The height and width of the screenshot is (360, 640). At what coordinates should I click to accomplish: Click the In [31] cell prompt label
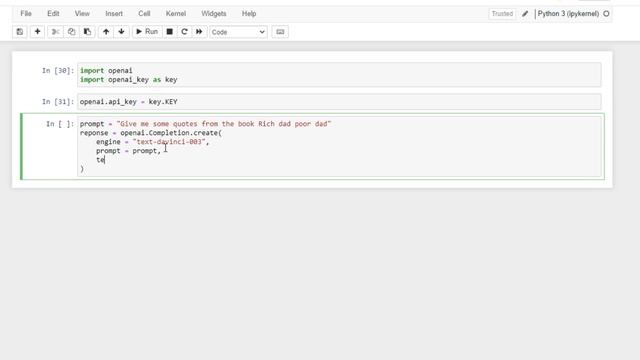point(58,102)
